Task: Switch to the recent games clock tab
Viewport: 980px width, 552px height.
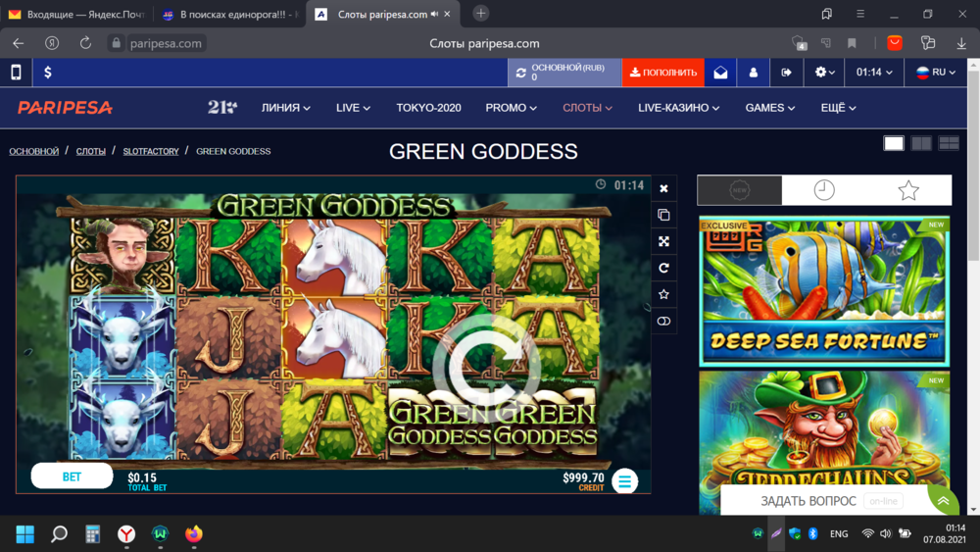Action: (x=824, y=190)
